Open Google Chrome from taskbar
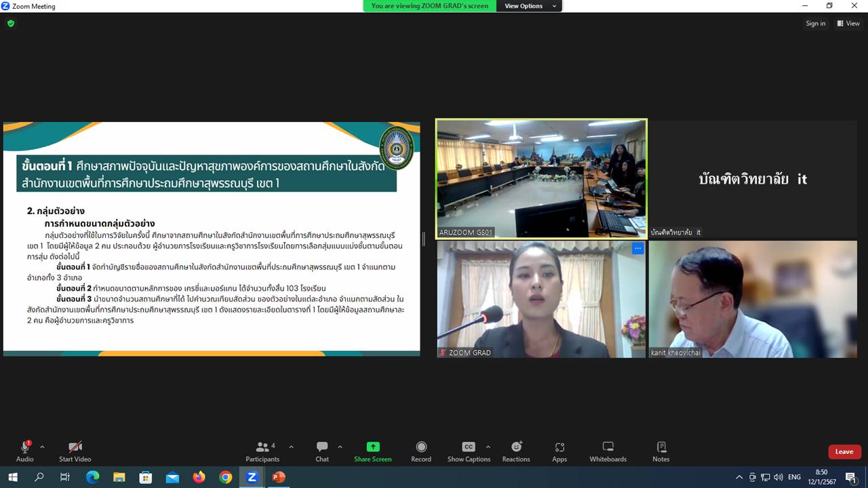Image resolution: width=868 pixels, height=488 pixels. click(x=226, y=477)
